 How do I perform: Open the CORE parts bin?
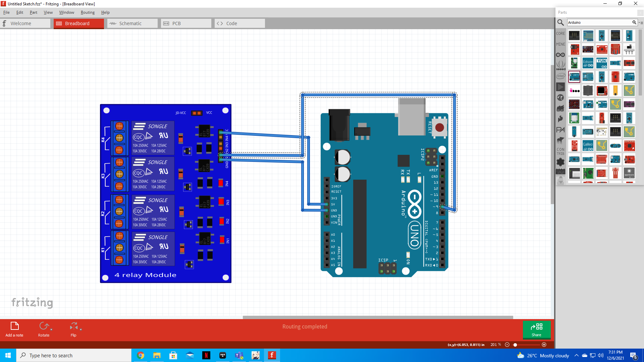coord(560,34)
